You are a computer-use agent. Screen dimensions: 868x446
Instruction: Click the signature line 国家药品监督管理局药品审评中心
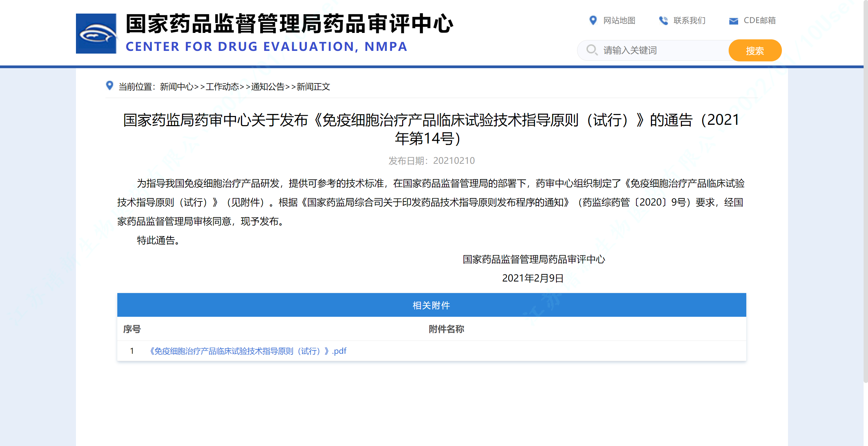pos(534,259)
